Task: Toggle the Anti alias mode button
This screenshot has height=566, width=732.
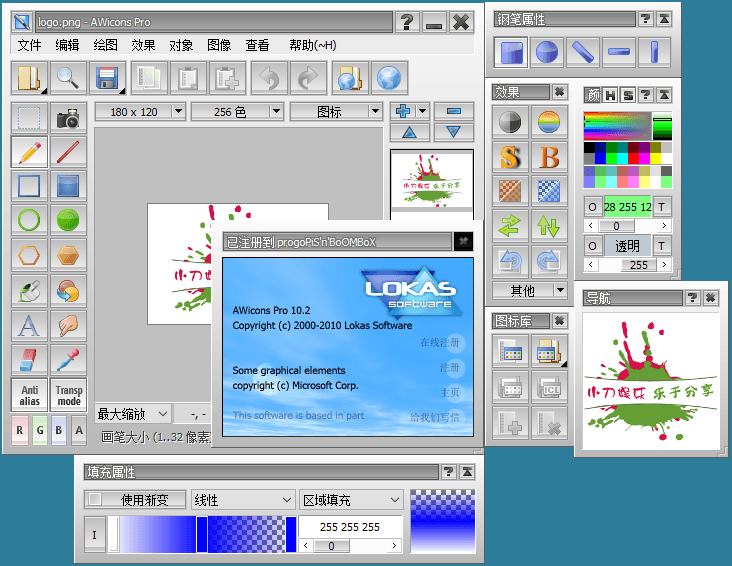Action: (x=30, y=395)
